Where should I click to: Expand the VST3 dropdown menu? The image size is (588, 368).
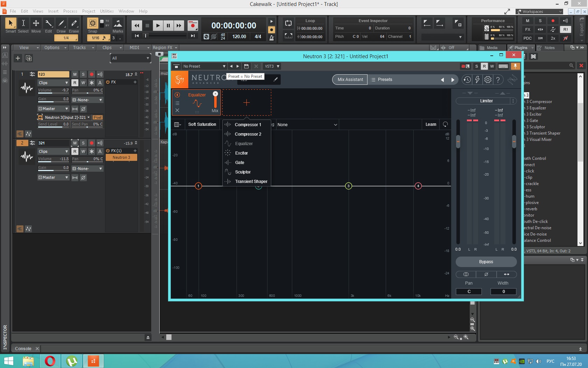pyautogui.click(x=272, y=66)
